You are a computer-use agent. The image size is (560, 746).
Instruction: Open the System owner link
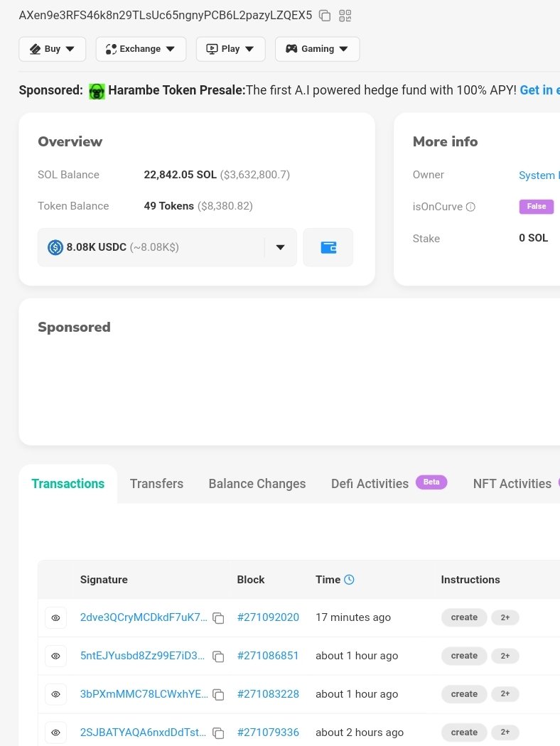click(x=539, y=175)
